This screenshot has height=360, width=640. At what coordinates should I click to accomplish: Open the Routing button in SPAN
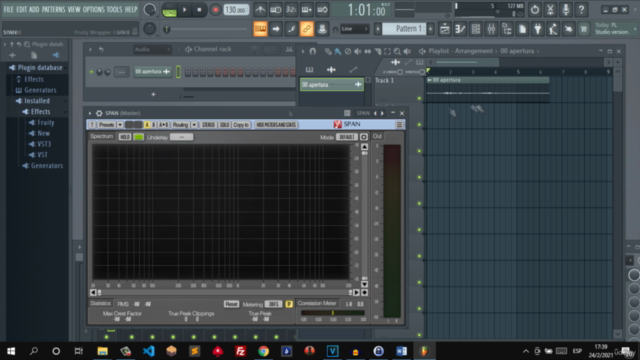180,124
